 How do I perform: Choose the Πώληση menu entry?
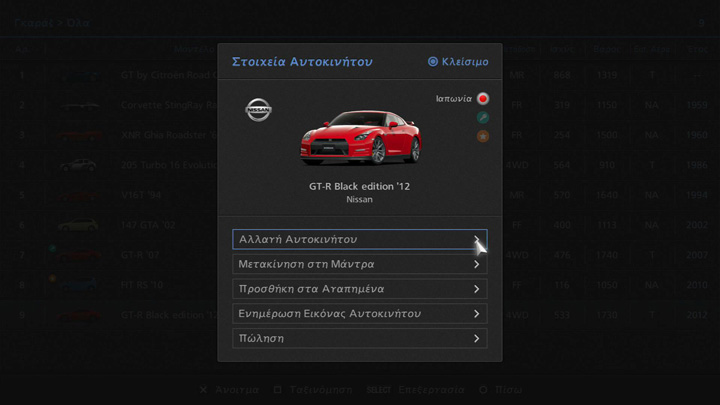(x=360, y=338)
